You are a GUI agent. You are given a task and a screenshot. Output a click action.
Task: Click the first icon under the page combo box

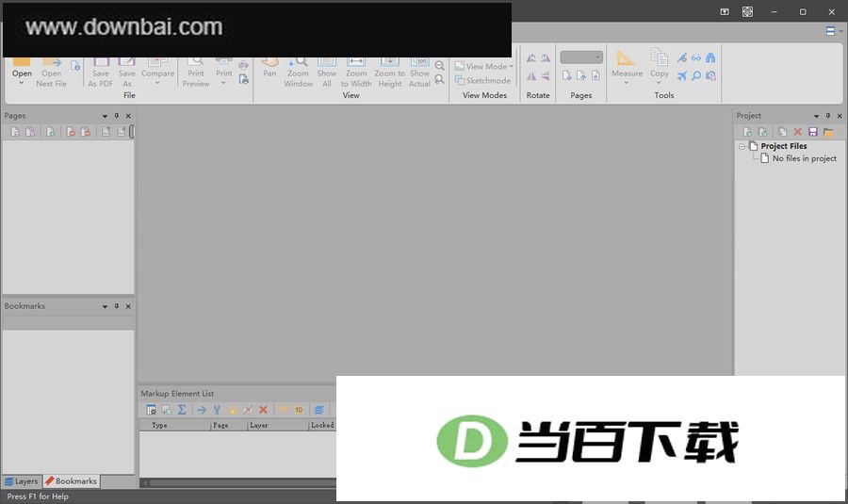point(567,75)
